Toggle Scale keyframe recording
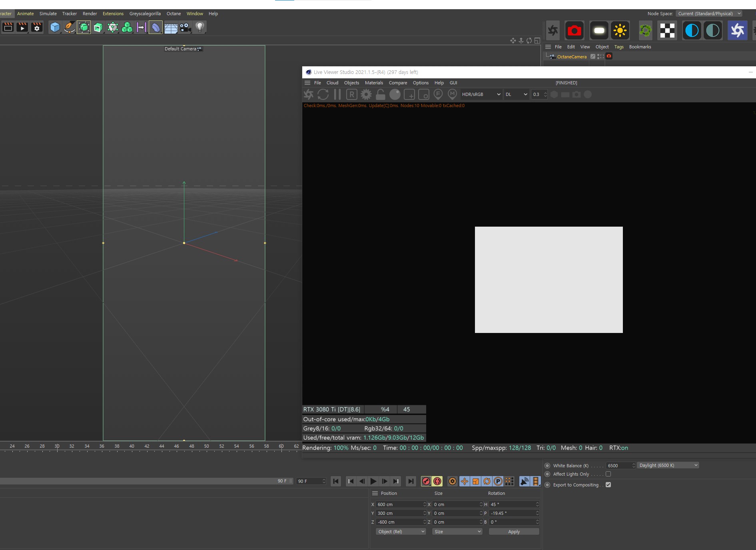 pyautogui.click(x=476, y=481)
